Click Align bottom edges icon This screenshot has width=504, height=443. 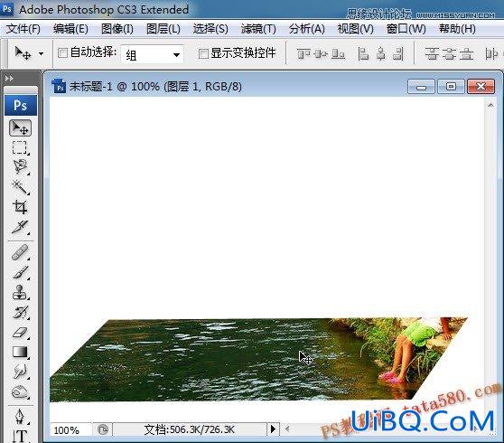pyautogui.click(x=338, y=53)
